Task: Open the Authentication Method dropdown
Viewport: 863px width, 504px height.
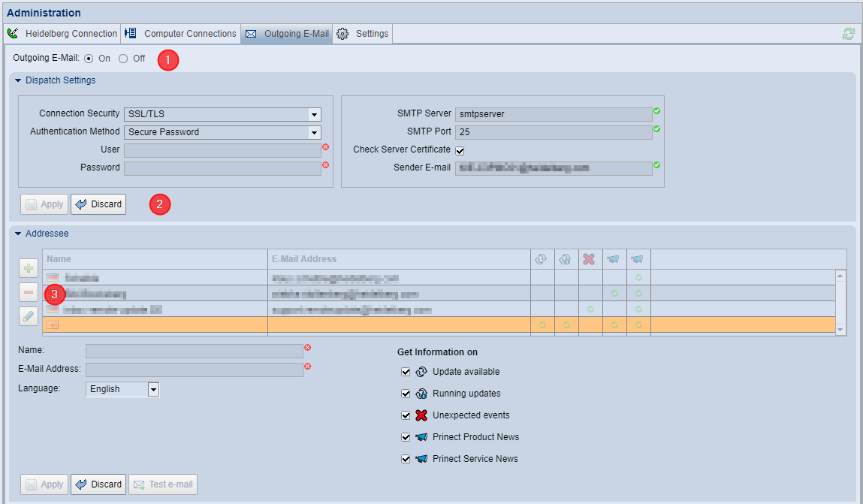Action: pos(314,132)
